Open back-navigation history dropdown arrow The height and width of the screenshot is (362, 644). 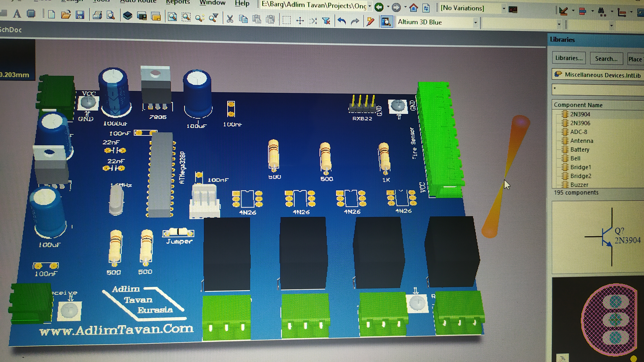(x=388, y=7)
